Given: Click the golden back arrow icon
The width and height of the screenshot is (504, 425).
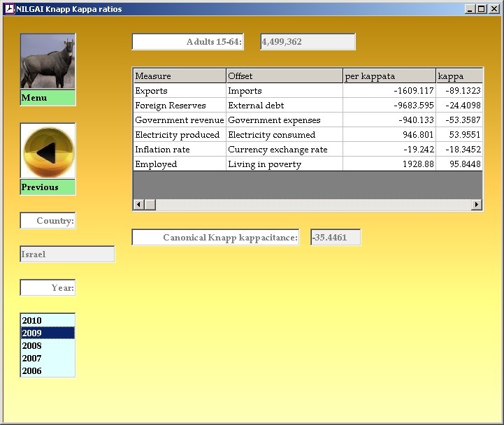Looking at the screenshot, I should (x=48, y=151).
